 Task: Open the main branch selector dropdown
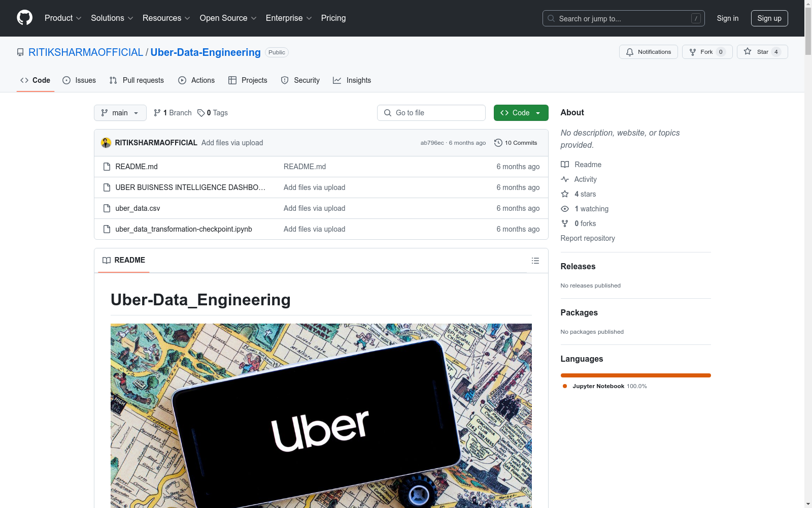pos(120,113)
